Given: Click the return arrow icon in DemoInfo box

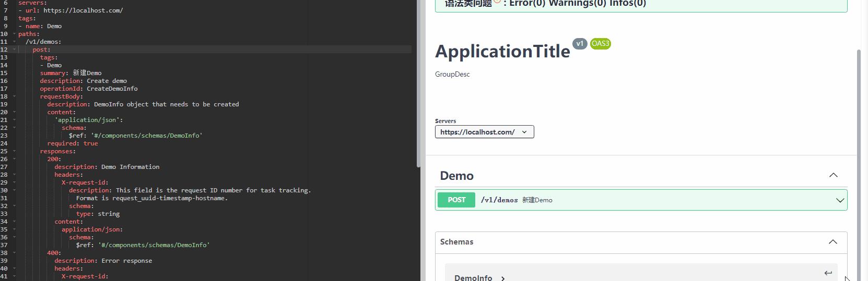Looking at the screenshot, I should [828, 273].
